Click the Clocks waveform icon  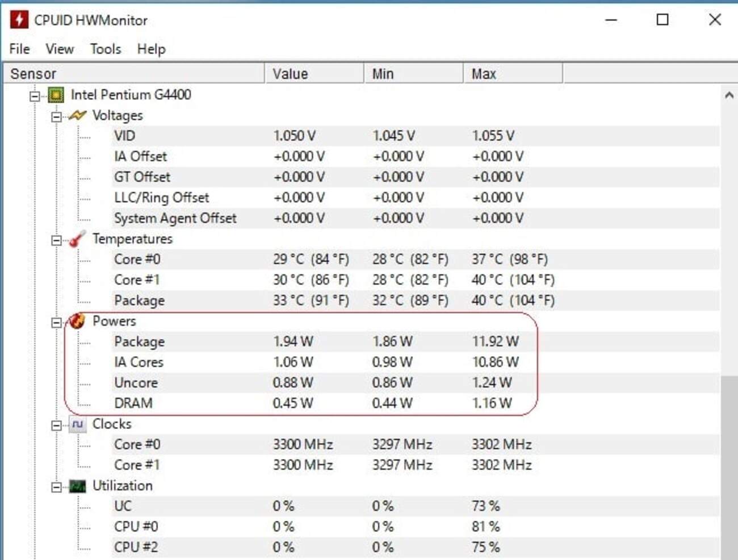point(77,424)
